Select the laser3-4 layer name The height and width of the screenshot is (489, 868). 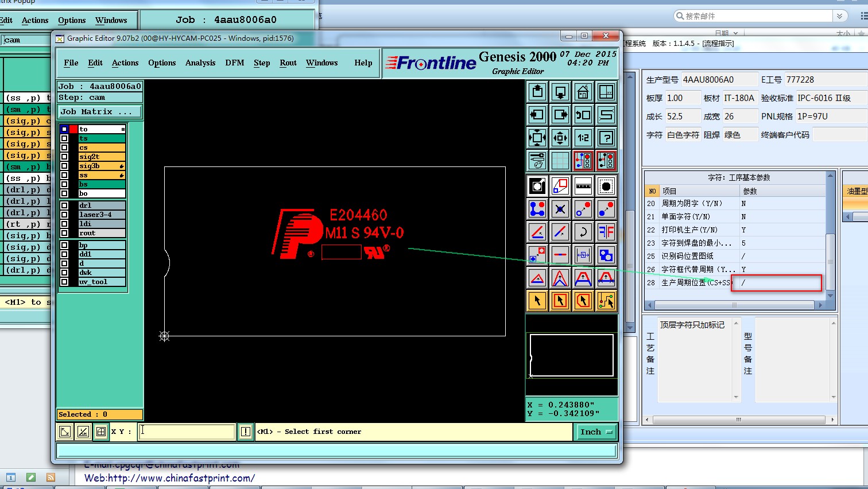(102, 215)
